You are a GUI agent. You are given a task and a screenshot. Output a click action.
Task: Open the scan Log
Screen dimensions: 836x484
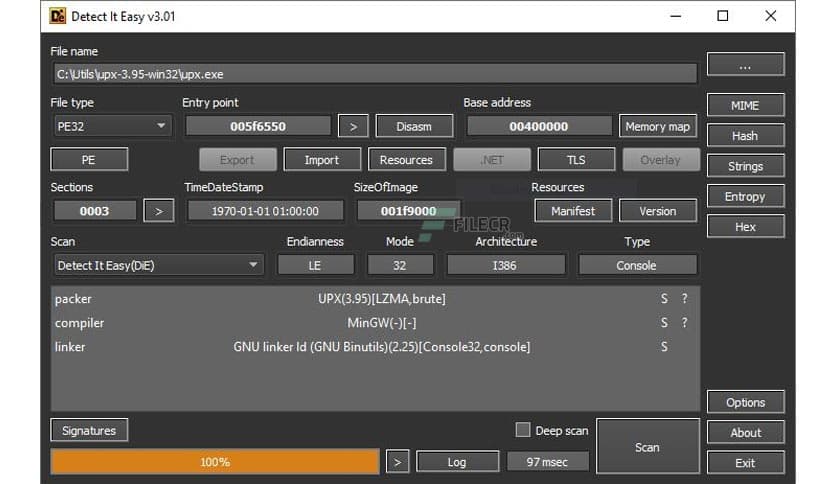click(457, 462)
